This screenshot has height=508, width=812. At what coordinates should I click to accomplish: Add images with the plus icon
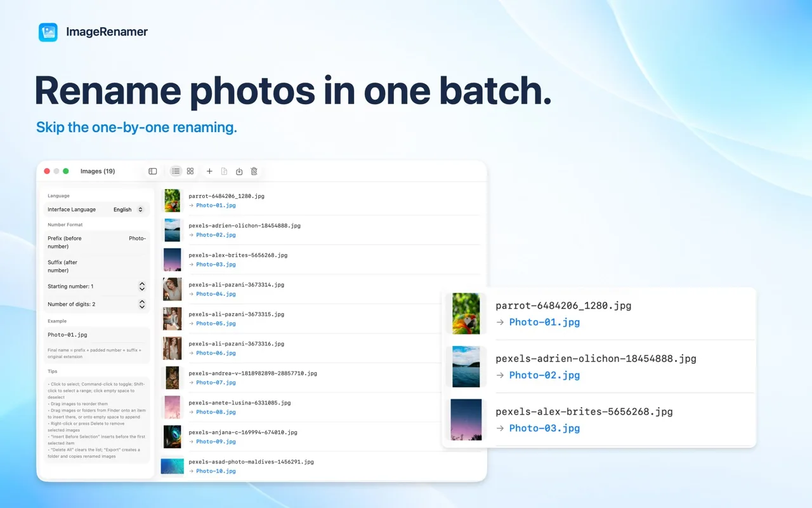coord(209,171)
